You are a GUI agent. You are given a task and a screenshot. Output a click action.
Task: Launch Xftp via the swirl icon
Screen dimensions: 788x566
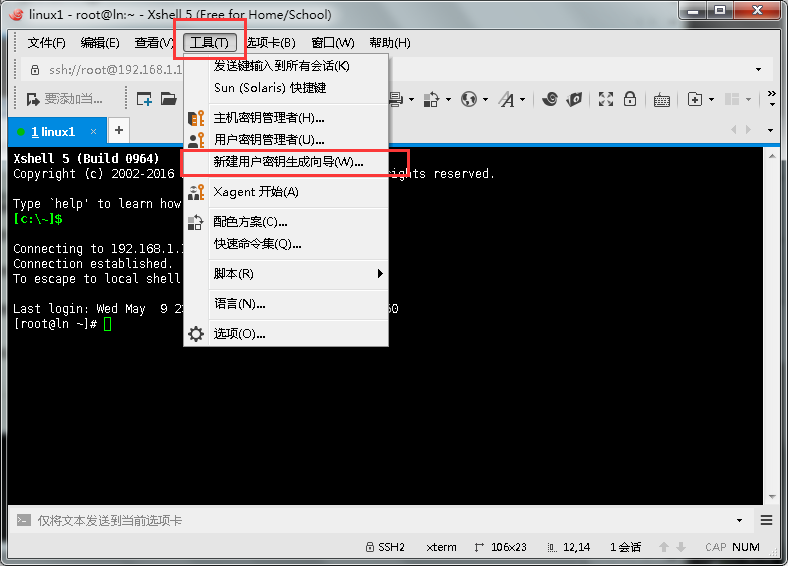(x=550, y=99)
